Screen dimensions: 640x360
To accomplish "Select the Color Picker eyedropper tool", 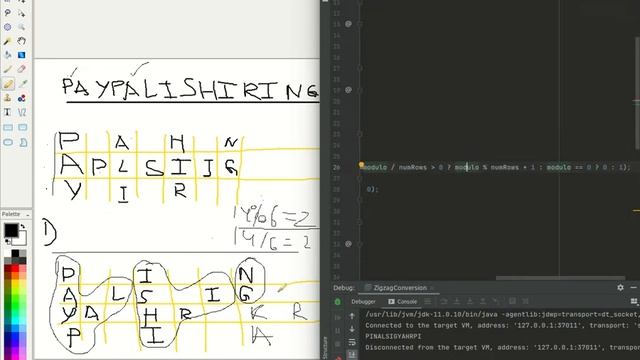I will 22,84.
